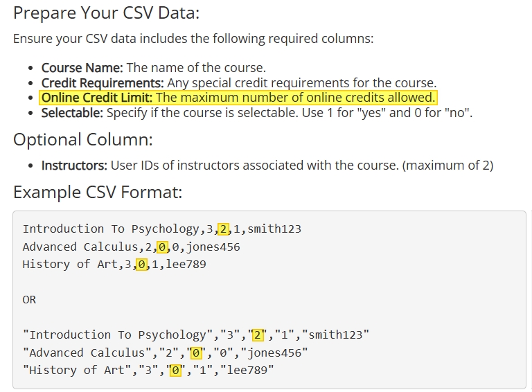Image resolution: width=532 pixels, height=392 pixels.
Task: Click the 'Optional Column' heading
Action: [x=83, y=140]
